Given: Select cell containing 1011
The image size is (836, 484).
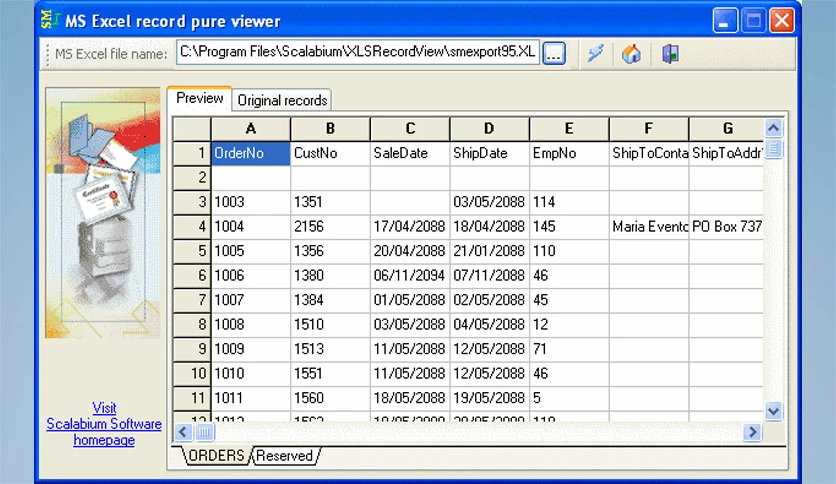Looking at the screenshot, I should [251, 398].
